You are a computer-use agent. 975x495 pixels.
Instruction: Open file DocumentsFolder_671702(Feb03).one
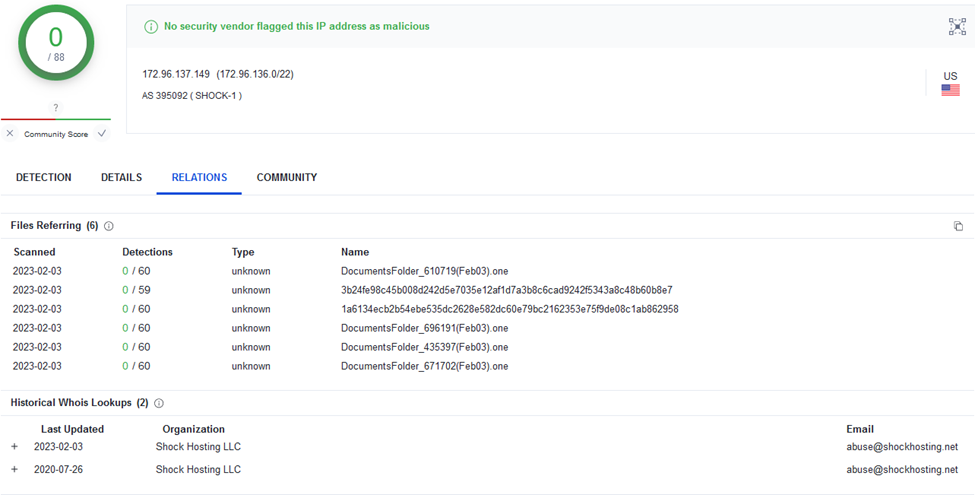click(x=425, y=366)
